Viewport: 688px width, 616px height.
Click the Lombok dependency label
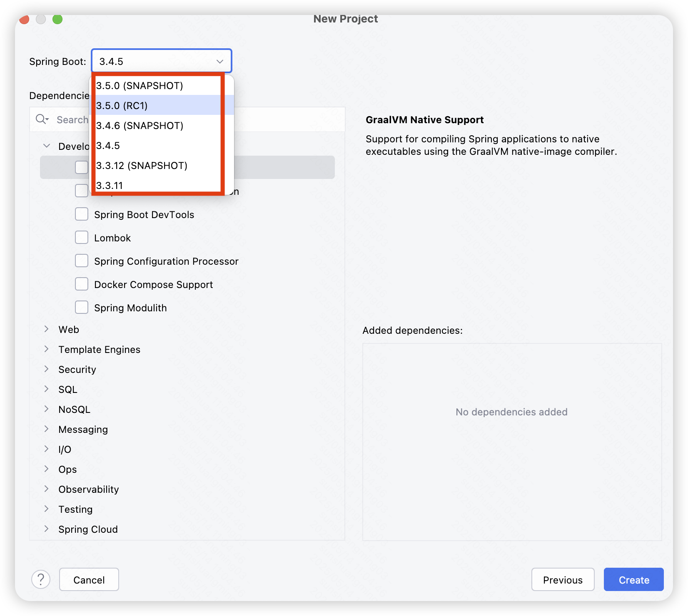click(x=112, y=238)
